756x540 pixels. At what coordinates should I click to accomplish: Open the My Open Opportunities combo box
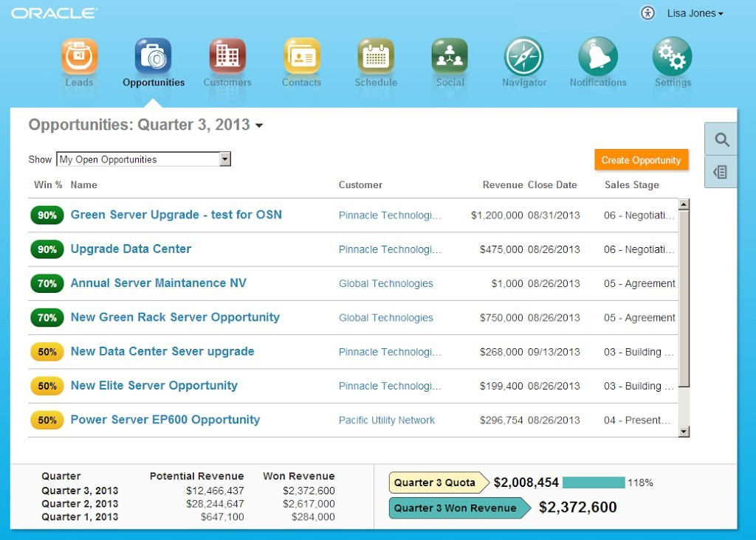(144, 159)
